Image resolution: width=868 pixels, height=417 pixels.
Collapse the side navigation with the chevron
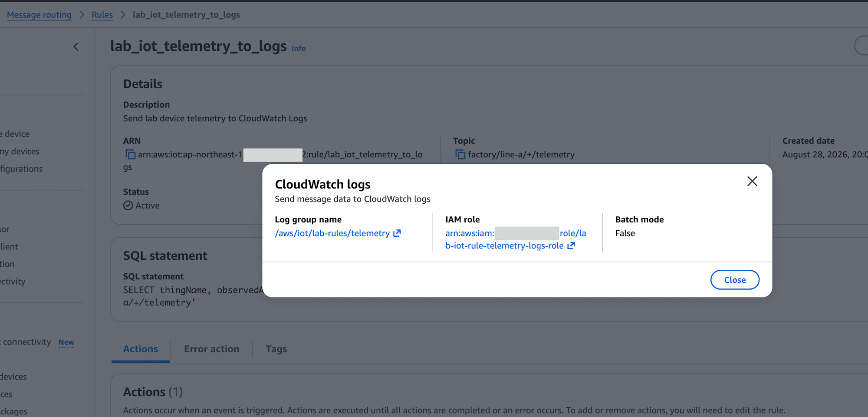click(x=76, y=47)
